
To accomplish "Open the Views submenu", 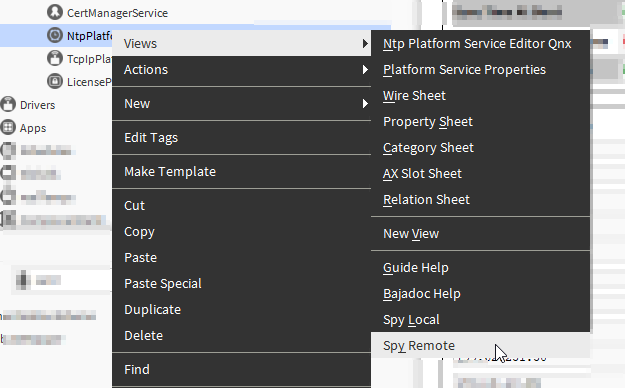I will click(242, 43).
